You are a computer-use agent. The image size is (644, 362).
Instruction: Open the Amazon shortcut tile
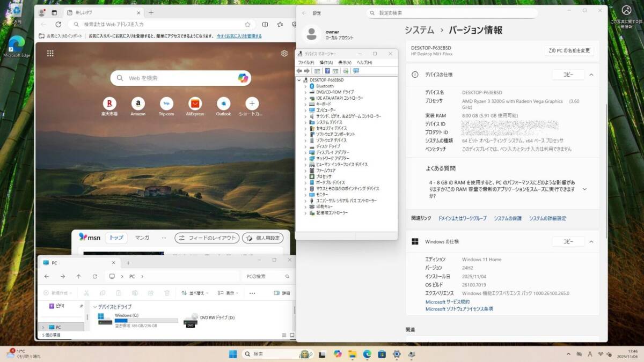pyautogui.click(x=138, y=104)
